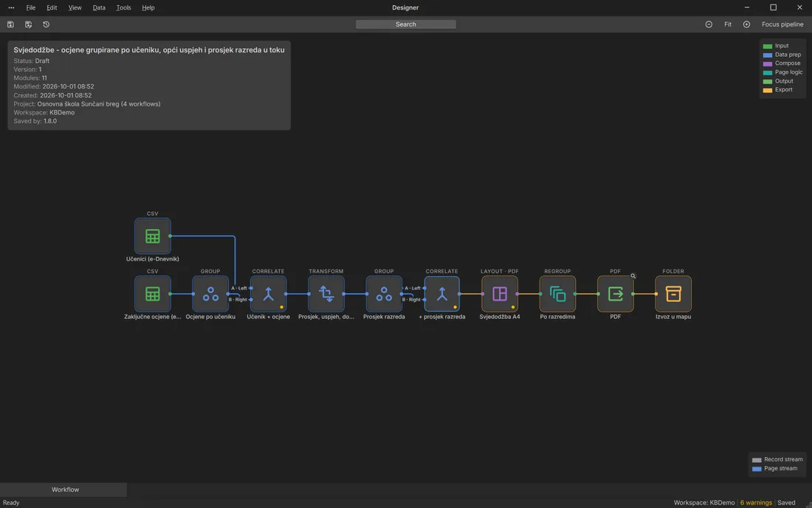
Task: Click the Fit zoom button
Action: 728,24
